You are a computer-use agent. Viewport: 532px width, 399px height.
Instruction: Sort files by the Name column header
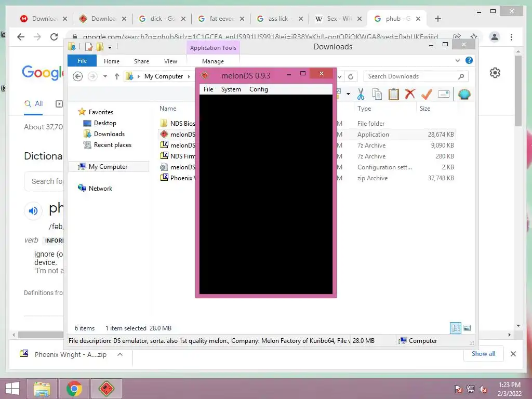pyautogui.click(x=168, y=109)
